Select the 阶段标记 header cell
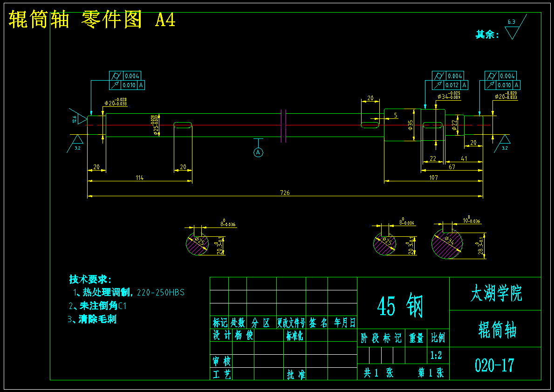The image size is (554, 392). pos(381,338)
